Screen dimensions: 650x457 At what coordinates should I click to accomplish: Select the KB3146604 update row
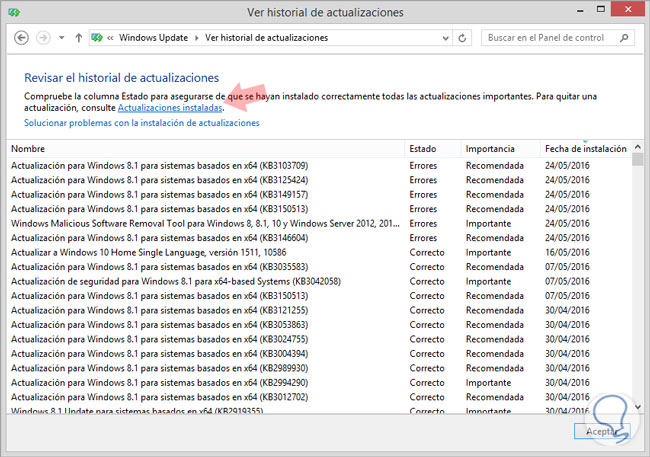coord(319,238)
